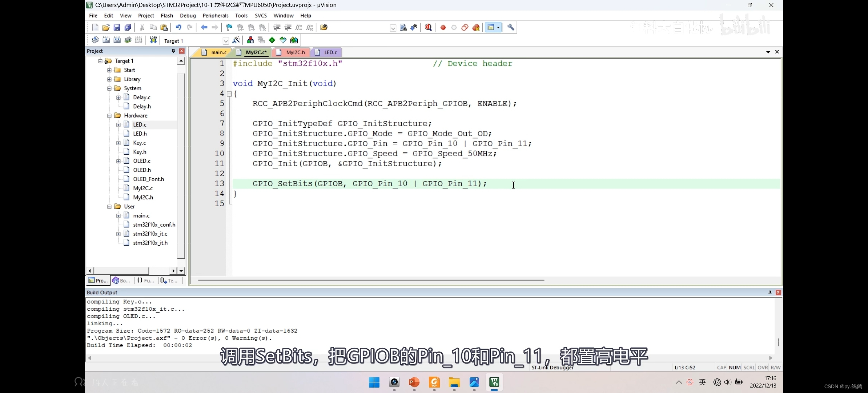Expand the LED.c file node
This screenshot has height=393, width=868.
click(x=118, y=125)
